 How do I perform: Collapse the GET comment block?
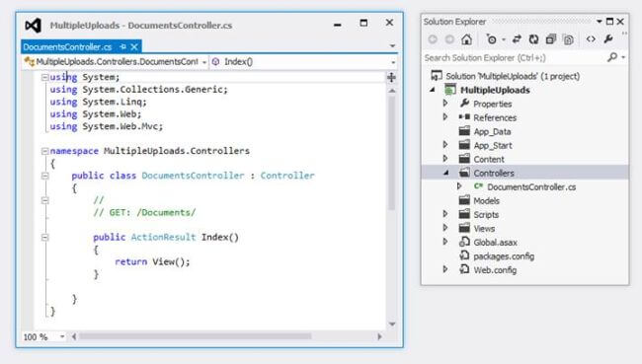[45, 200]
